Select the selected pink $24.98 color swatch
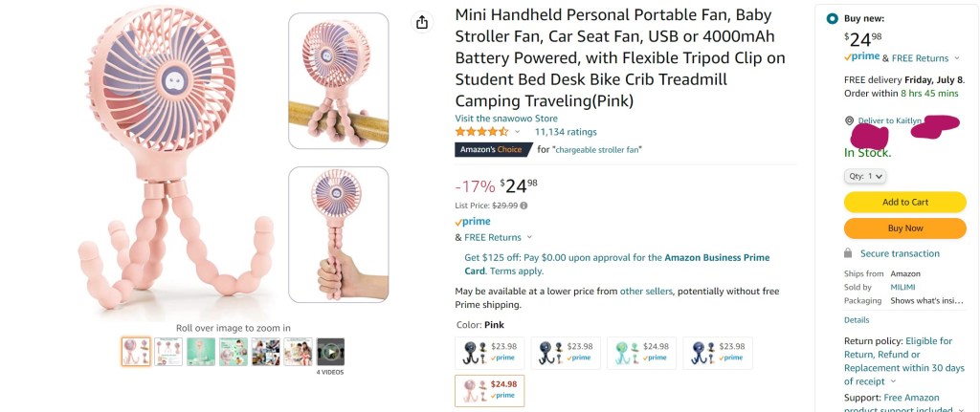This screenshot has width=980, height=412. [x=489, y=390]
